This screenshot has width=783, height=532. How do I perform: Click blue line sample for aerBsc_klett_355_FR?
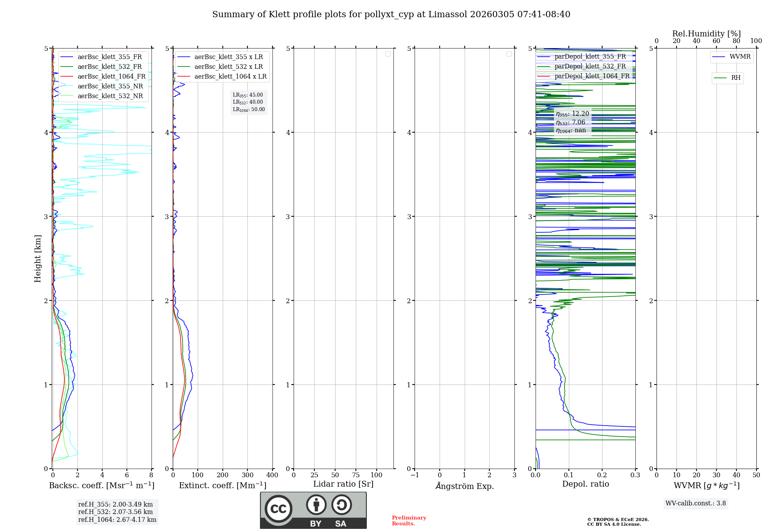(x=67, y=57)
